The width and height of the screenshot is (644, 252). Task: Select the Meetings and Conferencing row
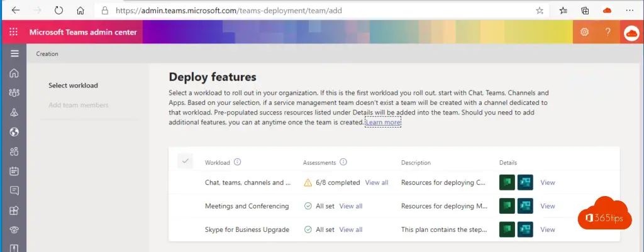pyautogui.click(x=247, y=206)
